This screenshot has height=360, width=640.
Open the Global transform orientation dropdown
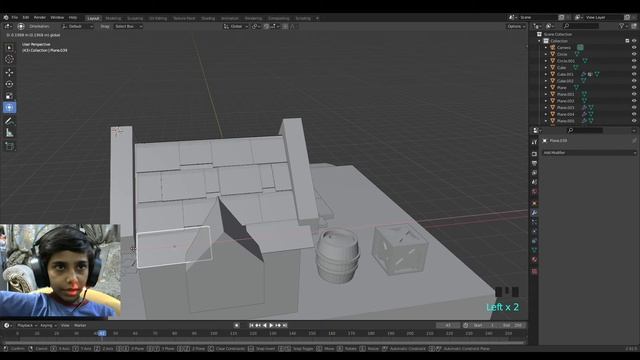click(236, 26)
